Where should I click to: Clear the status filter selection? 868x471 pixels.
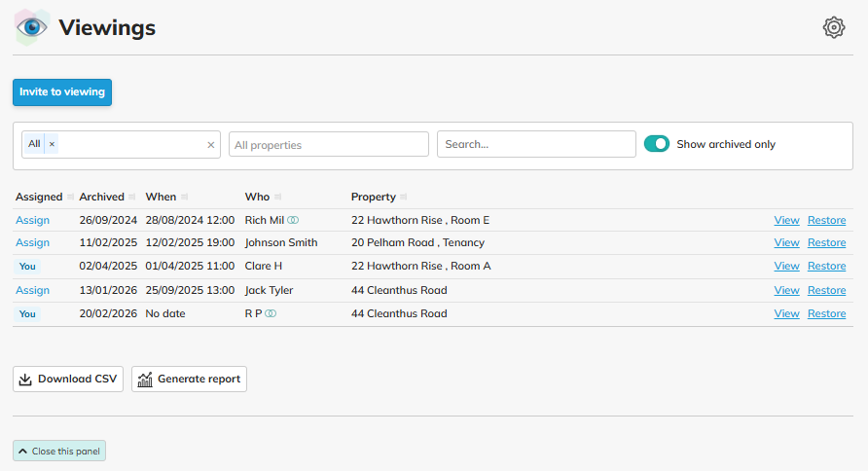click(x=210, y=145)
